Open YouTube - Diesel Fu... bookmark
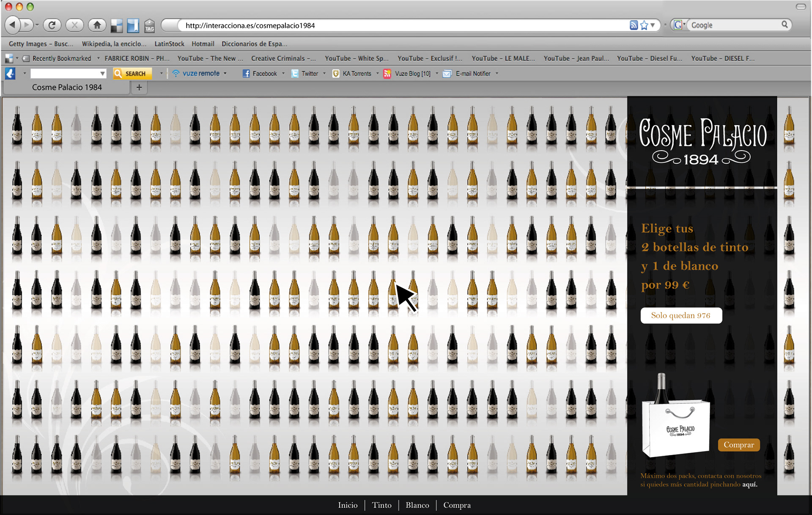812x515 pixels. coord(650,58)
